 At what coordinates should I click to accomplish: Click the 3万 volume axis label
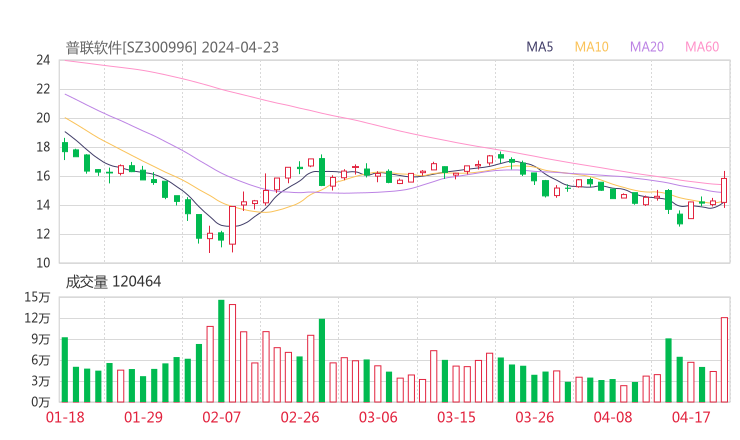click(x=41, y=381)
